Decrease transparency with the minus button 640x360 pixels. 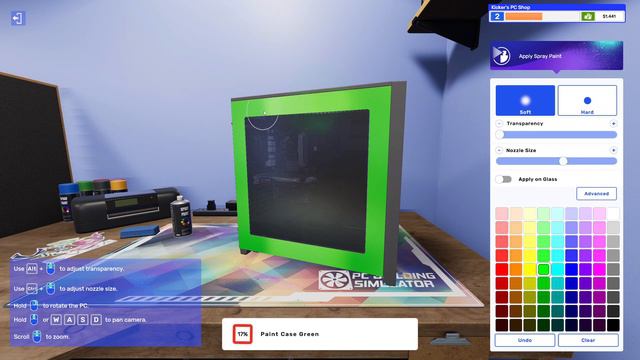pos(499,123)
